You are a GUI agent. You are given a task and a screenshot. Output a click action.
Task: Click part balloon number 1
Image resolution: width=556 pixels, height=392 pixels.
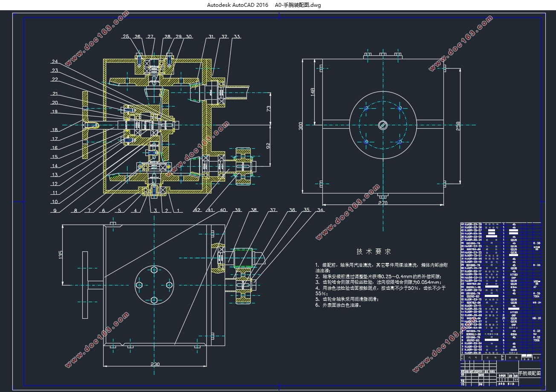pyautogui.click(x=177, y=210)
